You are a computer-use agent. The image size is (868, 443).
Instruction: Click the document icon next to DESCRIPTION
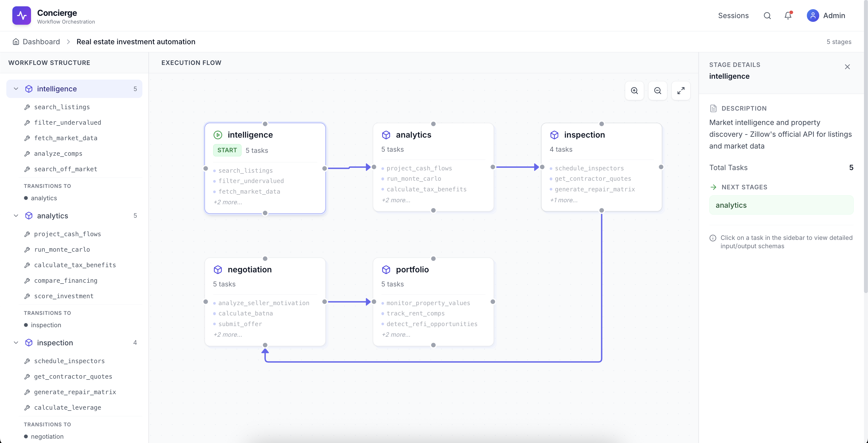713,108
